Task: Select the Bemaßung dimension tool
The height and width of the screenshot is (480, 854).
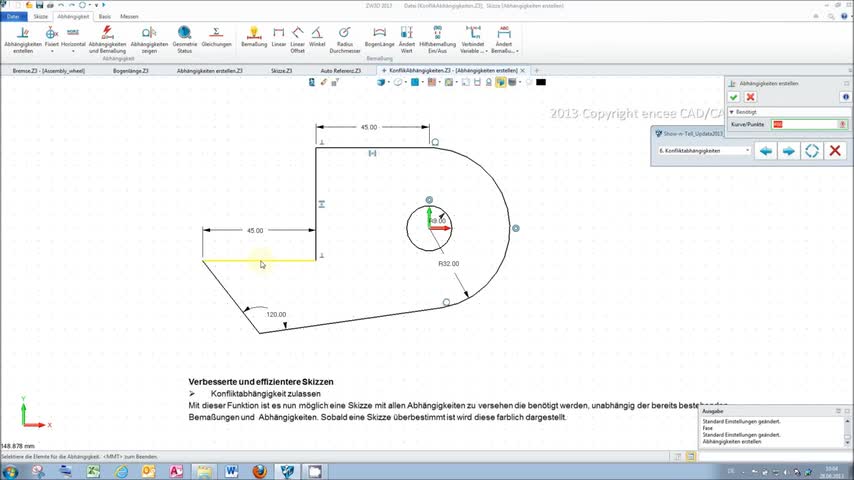Action: coord(254,37)
